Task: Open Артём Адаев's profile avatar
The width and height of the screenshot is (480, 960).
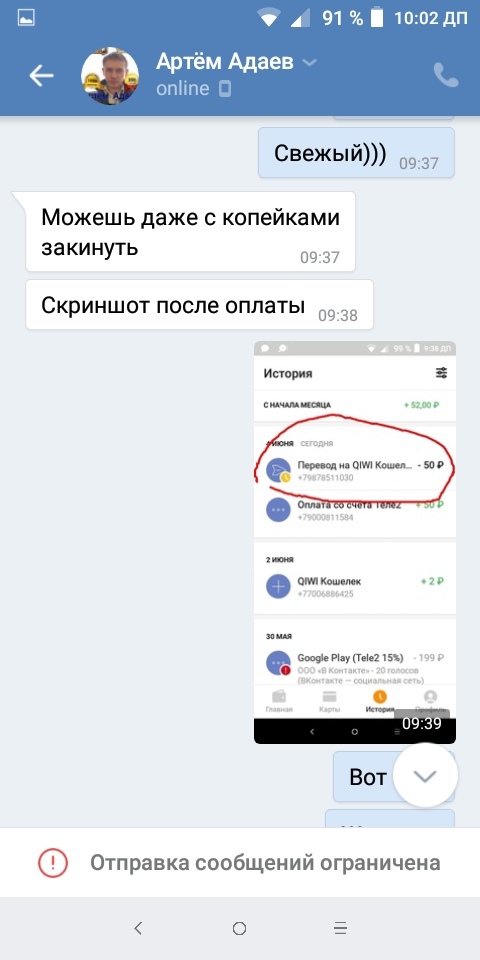Action: pyautogui.click(x=110, y=75)
